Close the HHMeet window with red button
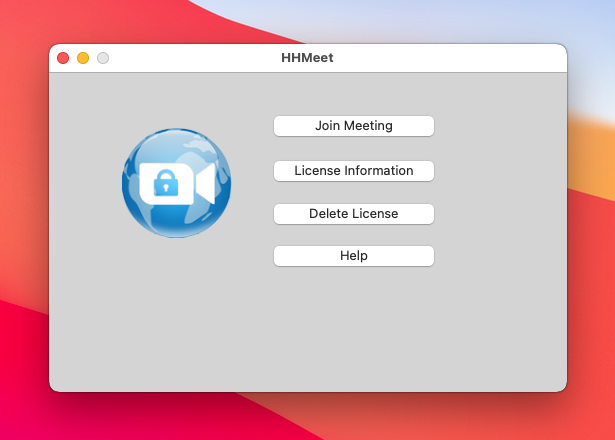 point(63,58)
